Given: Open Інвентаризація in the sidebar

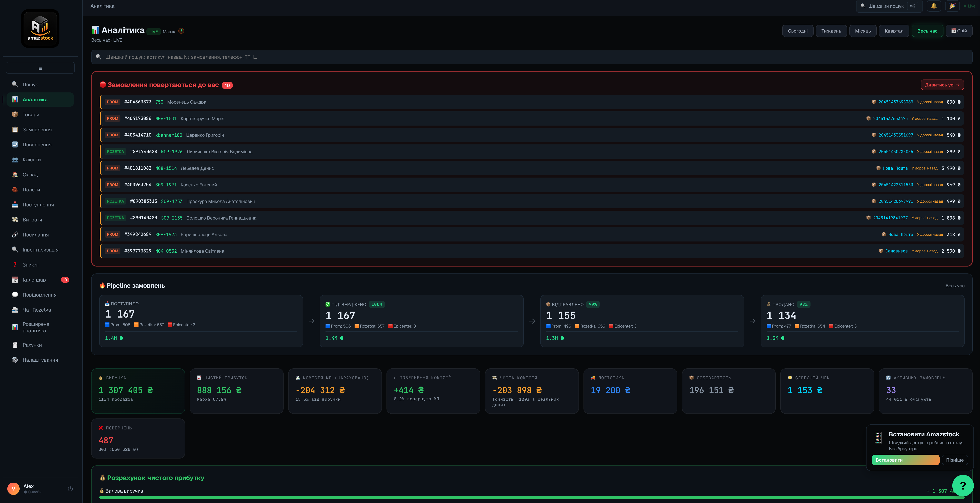Looking at the screenshot, I should [x=40, y=249].
